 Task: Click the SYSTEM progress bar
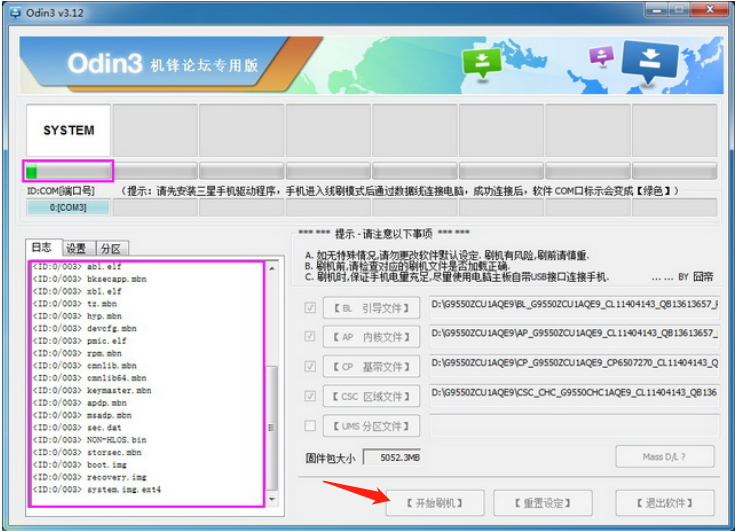click(x=68, y=171)
